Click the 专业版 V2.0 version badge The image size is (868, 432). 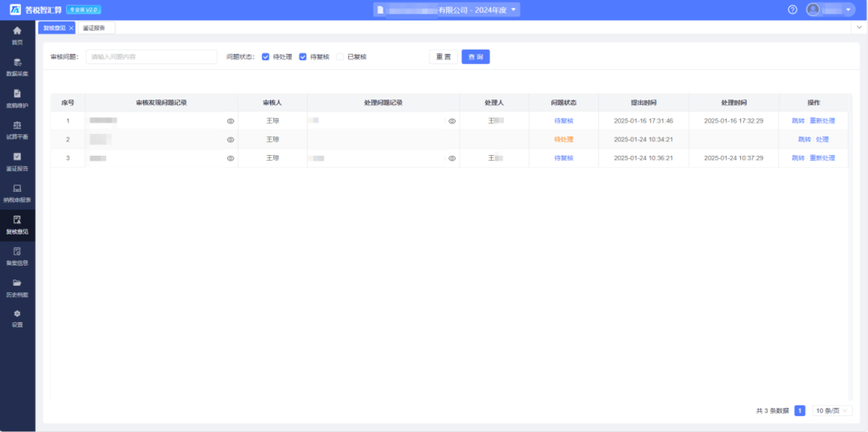84,10
